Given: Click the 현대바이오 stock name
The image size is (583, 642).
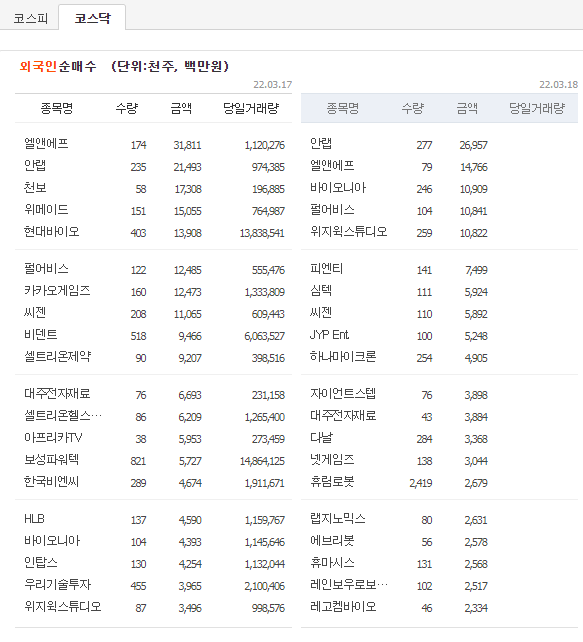Looking at the screenshot, I should pyautogui.click(x=52, y=232).
